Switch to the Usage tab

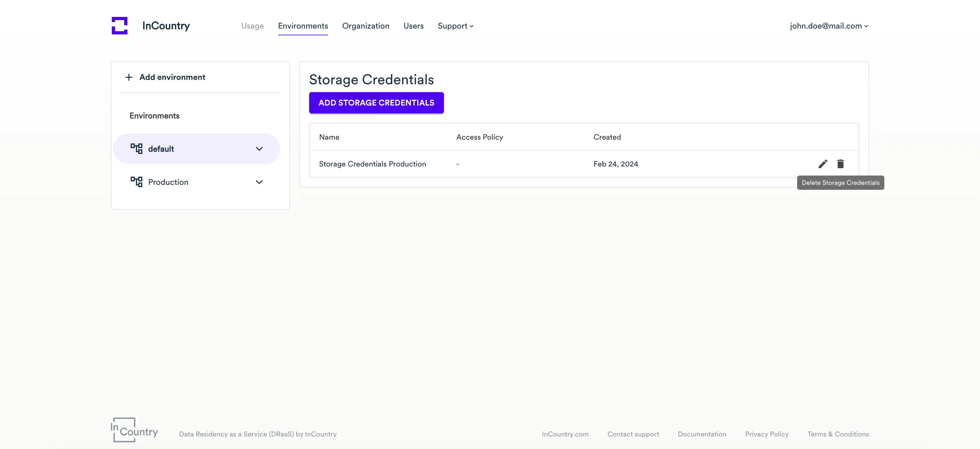(x=252, y=26)
